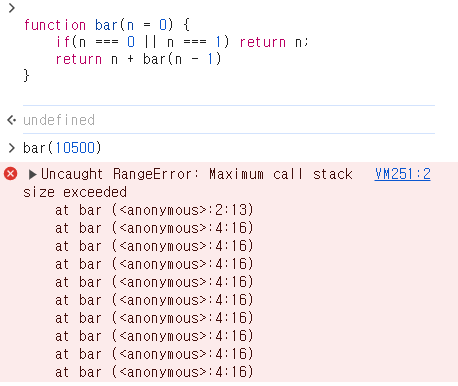Open the VM251:2 source link
This screenshot has width=458, height=386.
point(402,174)
